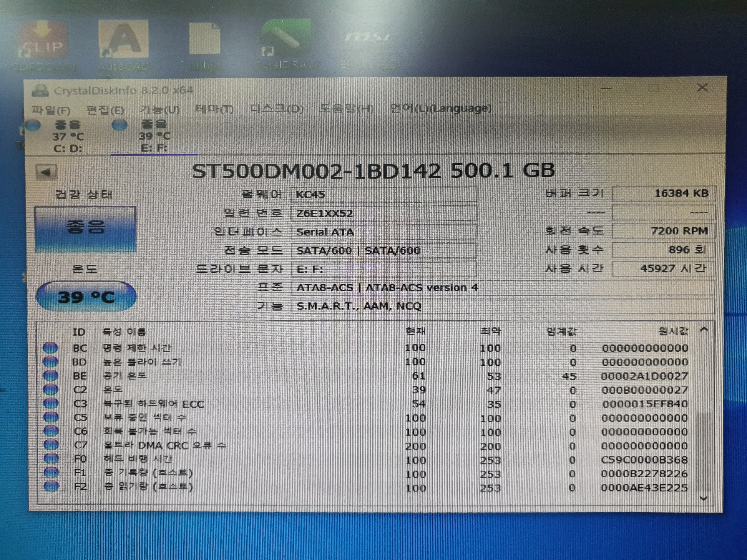747x560 pixels.
Task: Click the buffer size 16384 KB field
Action: 664,193
